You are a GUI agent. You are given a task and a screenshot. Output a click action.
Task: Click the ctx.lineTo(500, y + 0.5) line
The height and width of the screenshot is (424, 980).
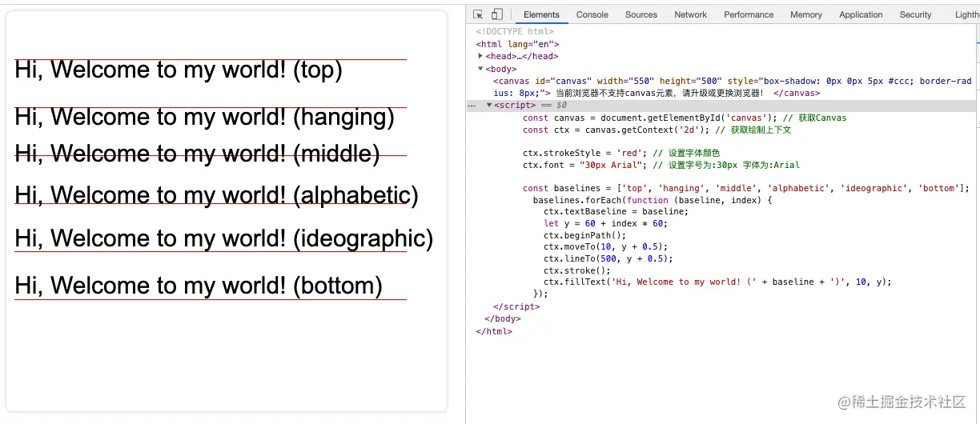[x=608, y=258]
